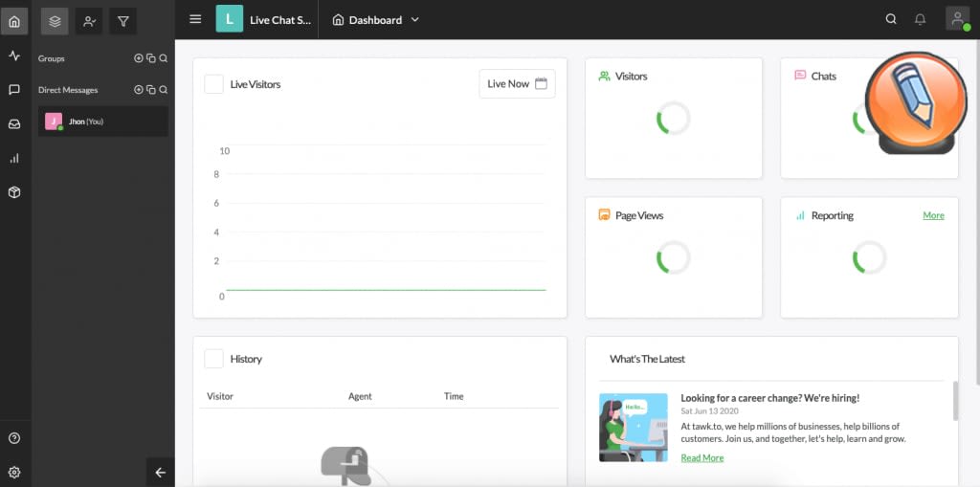The width and height of the screenshot is (980, 487).
Task: Open the monitoring activity pulse icon
Action: coord(13,56)
